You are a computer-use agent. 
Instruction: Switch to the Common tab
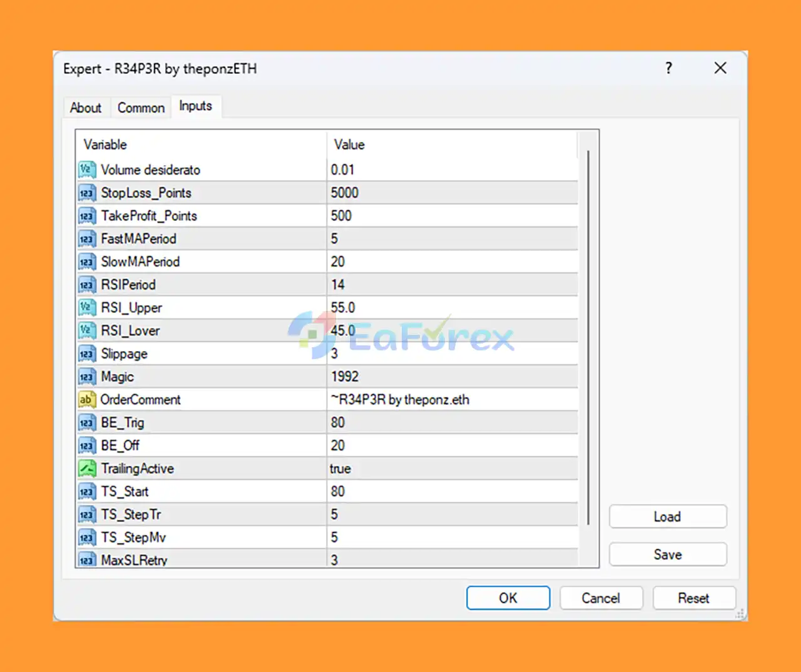click(141, 108)
